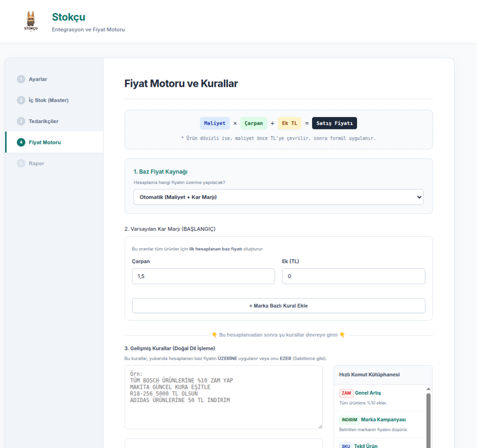Click the step 5 circle beside Rapor

[21, 164]
